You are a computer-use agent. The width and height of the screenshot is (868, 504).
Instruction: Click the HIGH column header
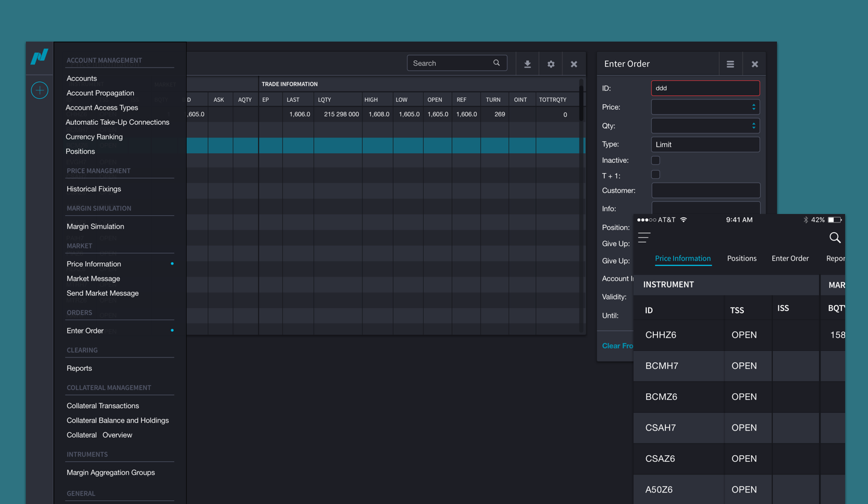371,99
